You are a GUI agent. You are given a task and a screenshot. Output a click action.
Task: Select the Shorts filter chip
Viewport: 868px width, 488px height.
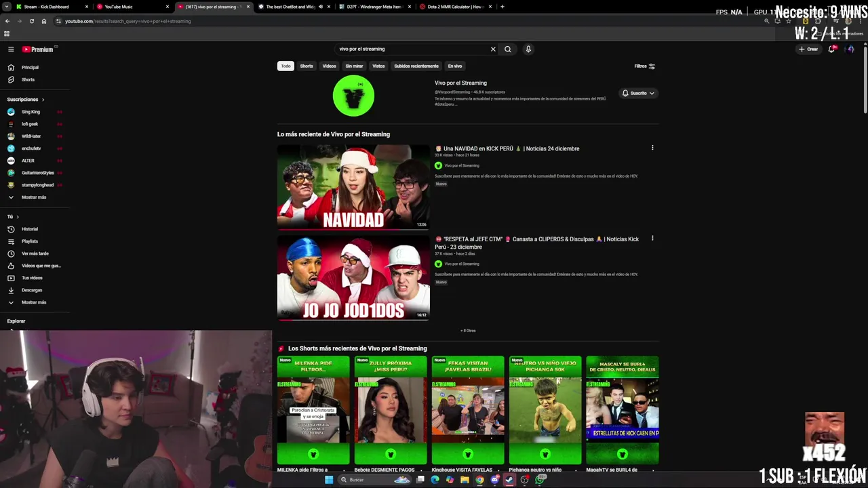click(307, 66)
